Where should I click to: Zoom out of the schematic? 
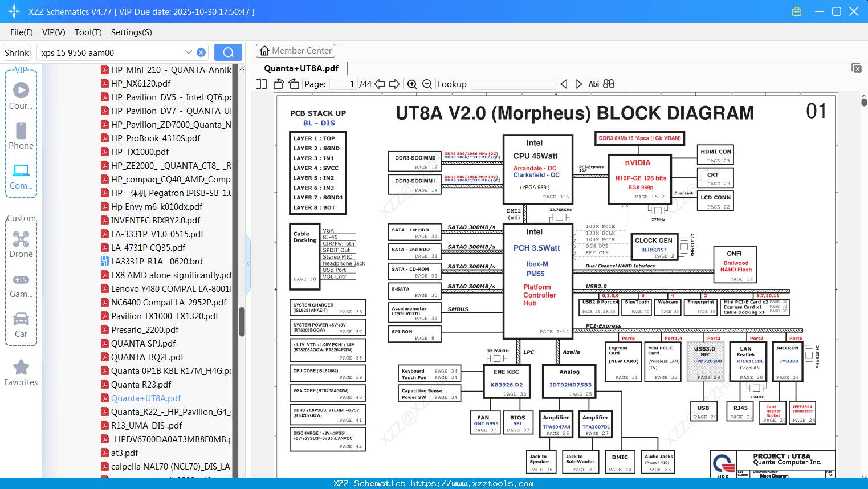(427, 84)
